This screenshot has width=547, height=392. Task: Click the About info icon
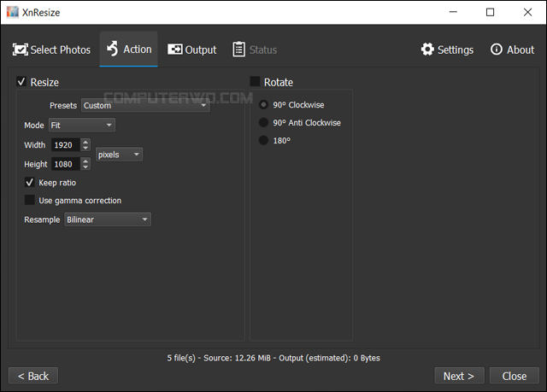click(x=496, y=50)
